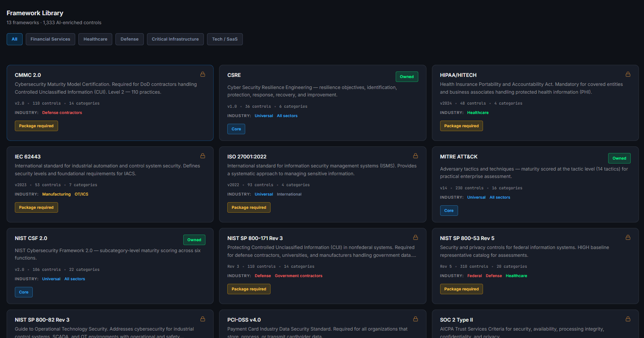644x338 pixels.
Task: Click the Defense contractors industry tag
Action: [62, 112]
